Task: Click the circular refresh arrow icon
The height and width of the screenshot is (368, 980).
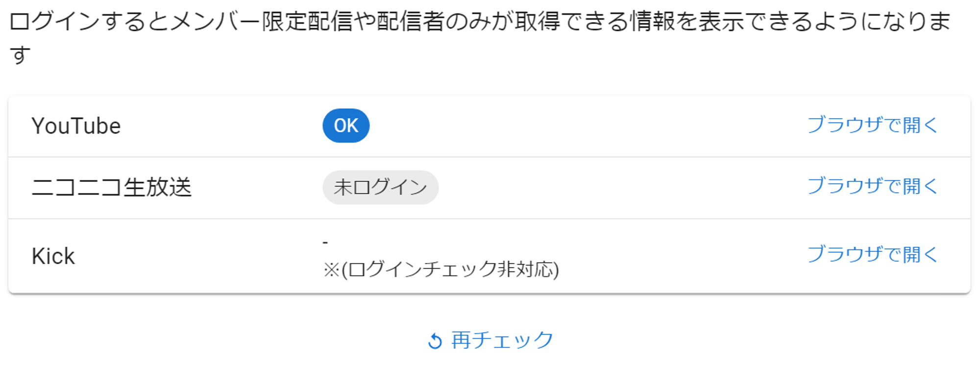Action: coord(435,341)
